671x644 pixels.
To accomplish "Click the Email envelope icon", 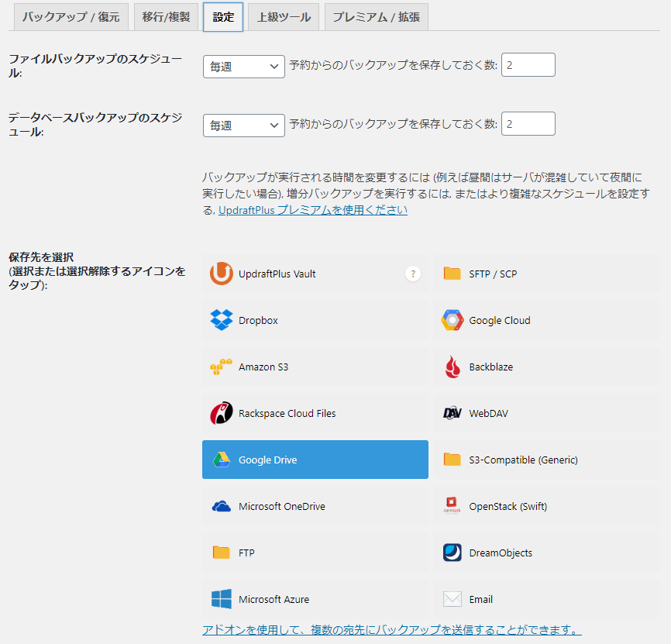I will [x=452, y=599].
